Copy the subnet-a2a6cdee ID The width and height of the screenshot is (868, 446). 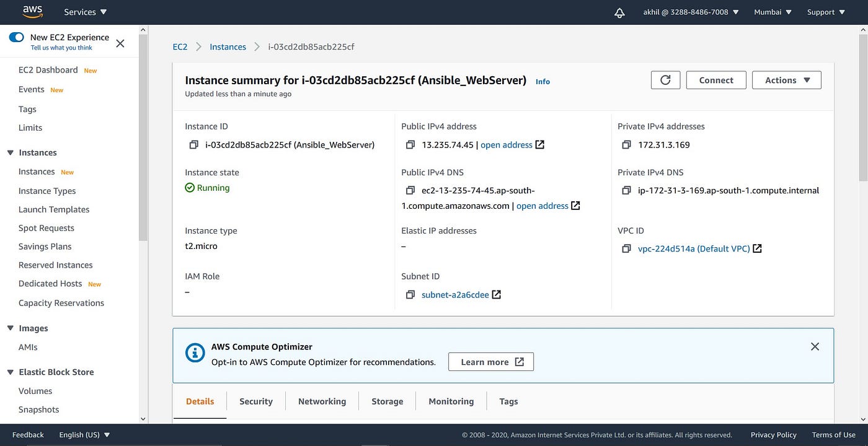tap(410, 295)
